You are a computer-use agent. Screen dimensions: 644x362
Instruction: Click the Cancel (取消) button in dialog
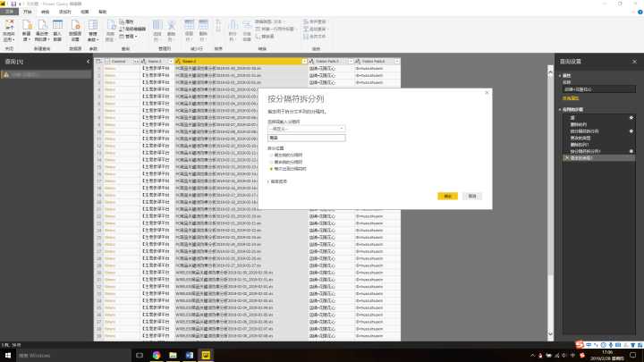click(472, 196)
